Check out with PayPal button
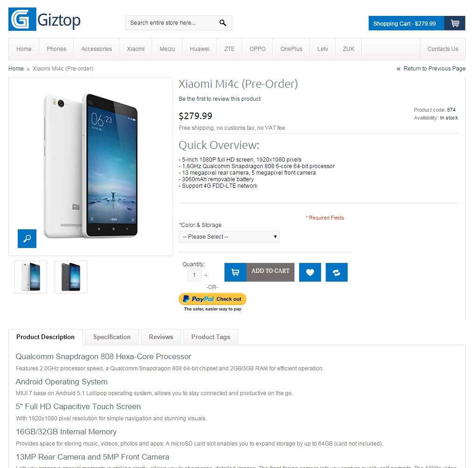This screenshot has width=476, height=468. point(212,299)
